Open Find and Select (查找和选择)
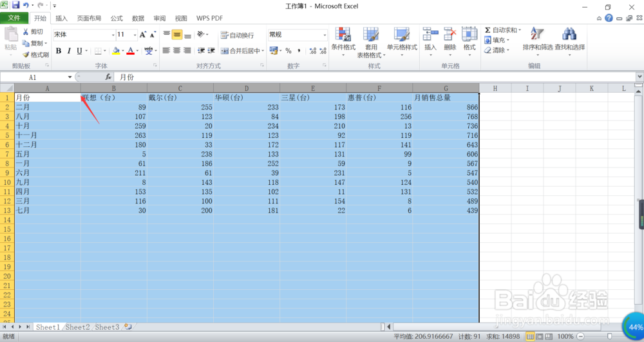 click(x=570, y=41)
